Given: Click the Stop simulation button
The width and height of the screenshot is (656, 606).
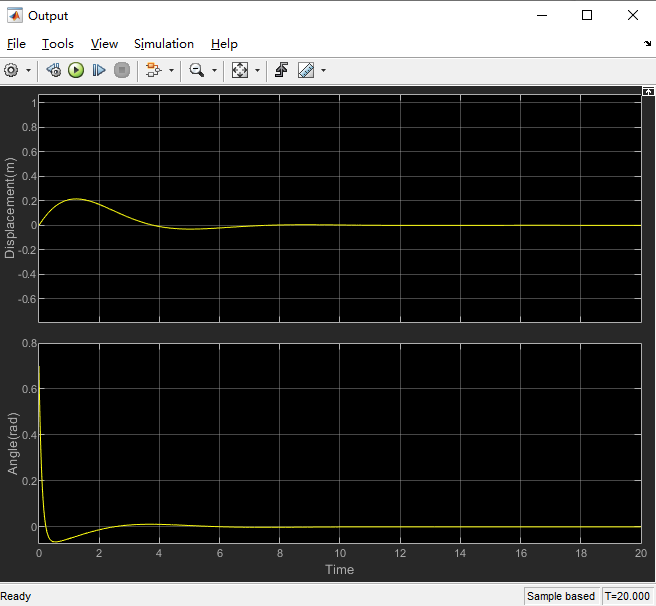Looking at the screenshot, I should click(122, 70).
